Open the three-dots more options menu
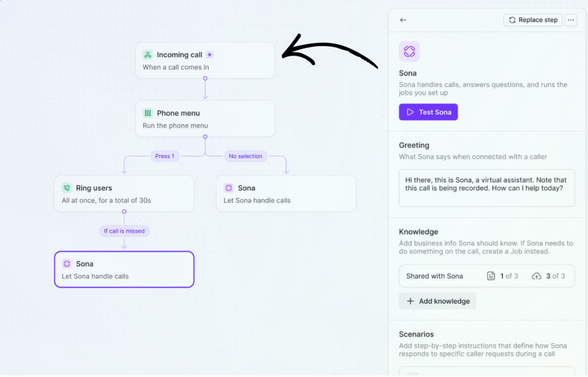Viewport: 588px width, 377px height. pos(571,20)
